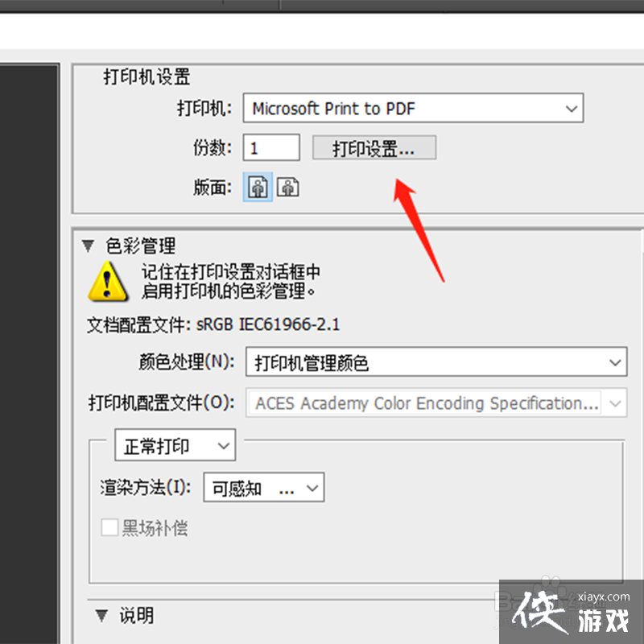The image size is (644, 644).
Task: Open the 正常打印 dropdown
Action: 175,445
